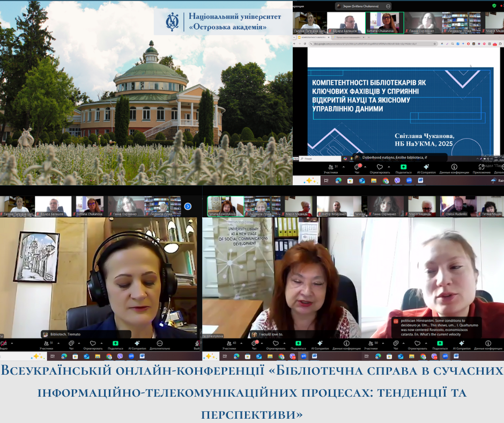This screenshot has width=504, height=423.
Task: Expand reactions caret in slide-sharing window
Action: click(389, 167)
